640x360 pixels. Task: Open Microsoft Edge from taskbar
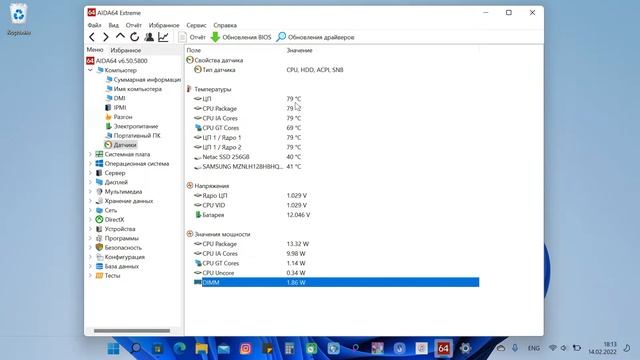click(x=180, y=349)
